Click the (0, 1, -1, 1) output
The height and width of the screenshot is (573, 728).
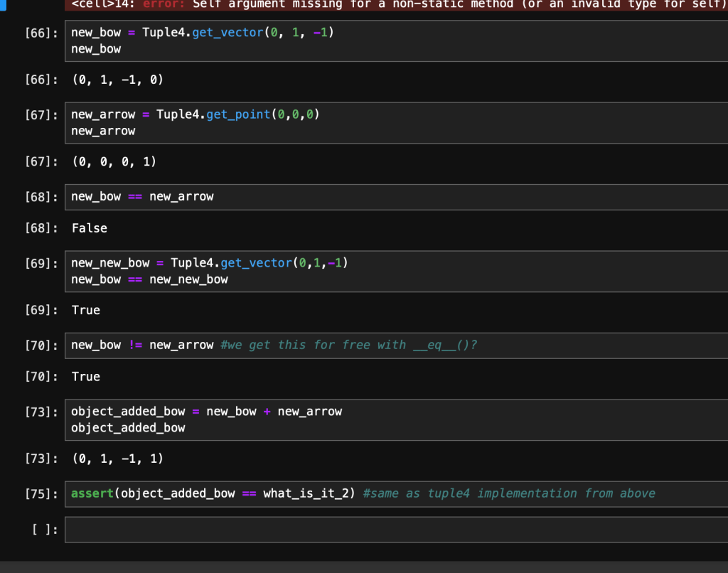[x=117, y=459]
